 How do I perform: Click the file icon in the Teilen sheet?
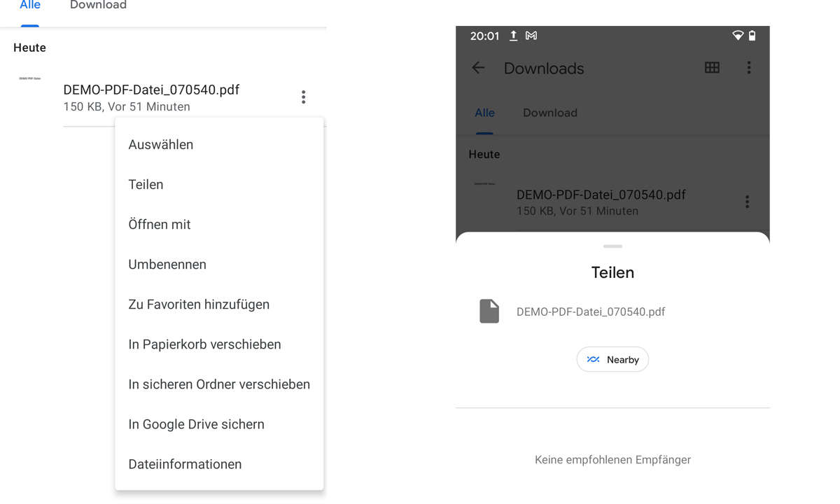click(x=489, y=311)
